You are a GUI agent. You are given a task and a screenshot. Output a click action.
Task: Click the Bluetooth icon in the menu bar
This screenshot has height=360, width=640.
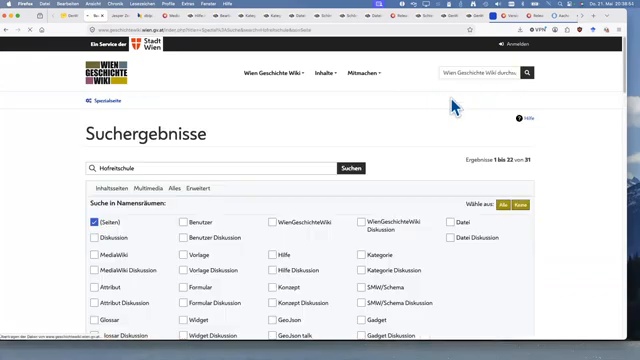[522, 4]
